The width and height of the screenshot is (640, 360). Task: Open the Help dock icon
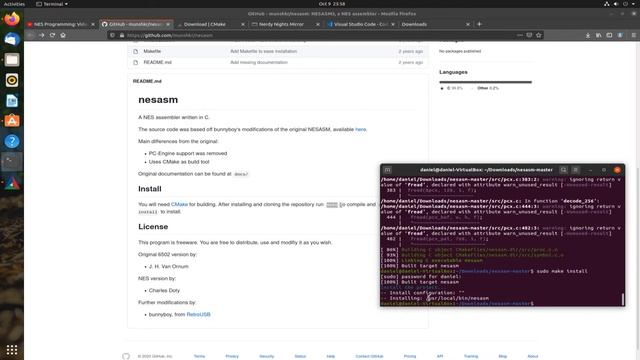click(x=12, y=141)
